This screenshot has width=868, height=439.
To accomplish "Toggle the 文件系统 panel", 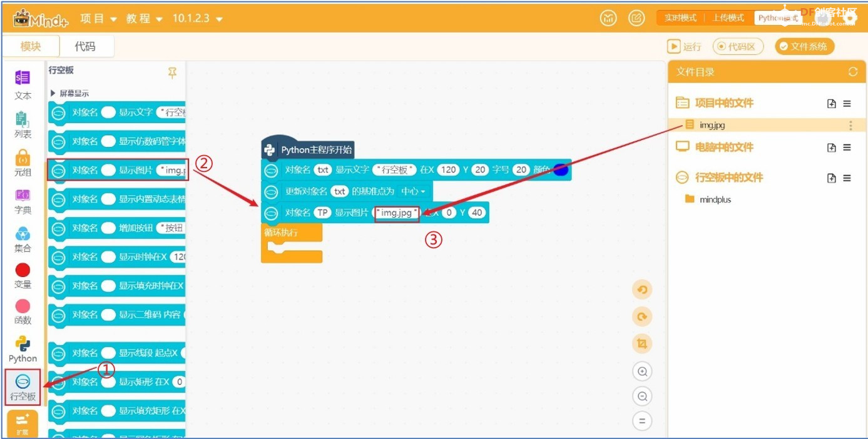I will pyautogui.click(x=804, y=46).
